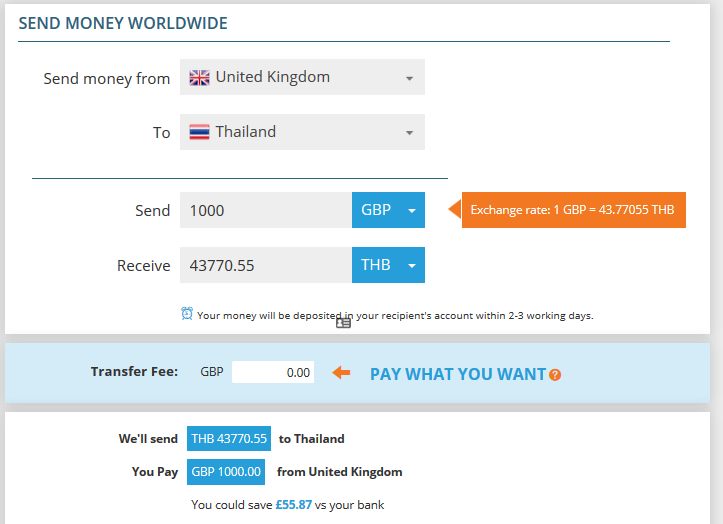The image size is (723, 524).
Task: Click the alarm clock icon beside deposit notice
Action: pos(187,314)
